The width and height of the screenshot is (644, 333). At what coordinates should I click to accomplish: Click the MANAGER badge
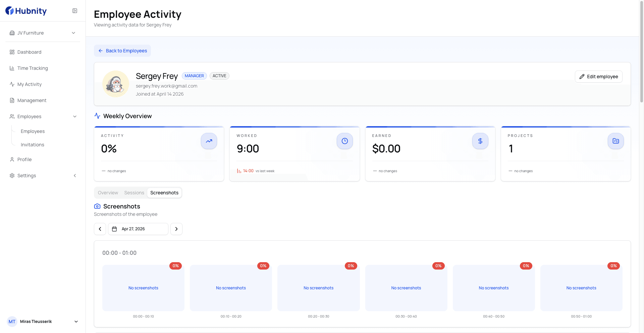click(194, 76)
